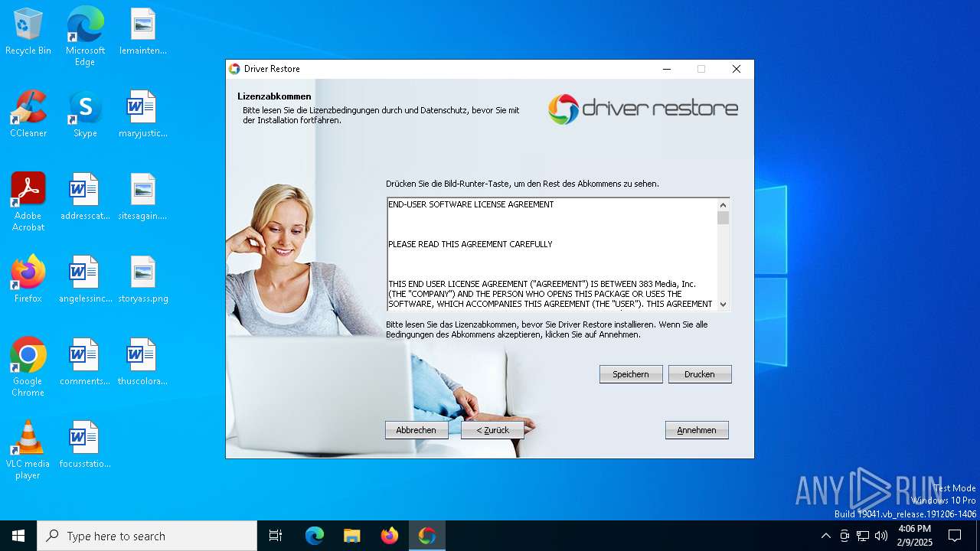Select the angelessinc... Word document icon
The width and height of the screenshot is (980, 551).
[x=85, y=279]
